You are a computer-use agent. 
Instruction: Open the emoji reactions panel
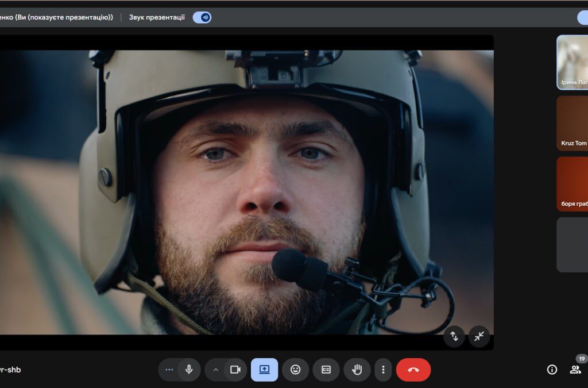pyautogui.click(x=295, y=370)
